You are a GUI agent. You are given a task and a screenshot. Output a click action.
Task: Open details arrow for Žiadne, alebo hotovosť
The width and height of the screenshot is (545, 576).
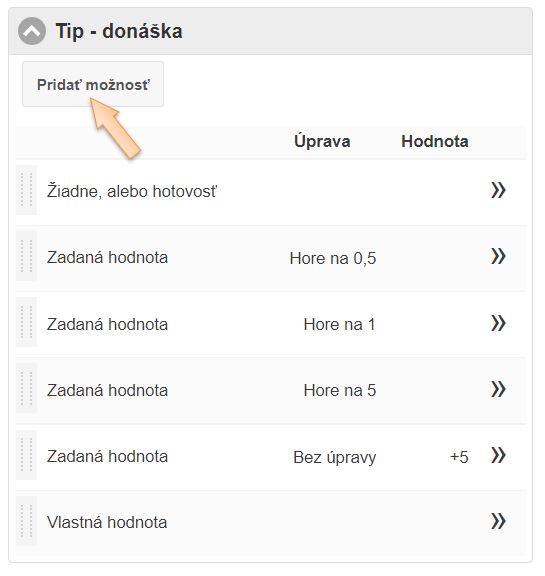pos(498,190)
